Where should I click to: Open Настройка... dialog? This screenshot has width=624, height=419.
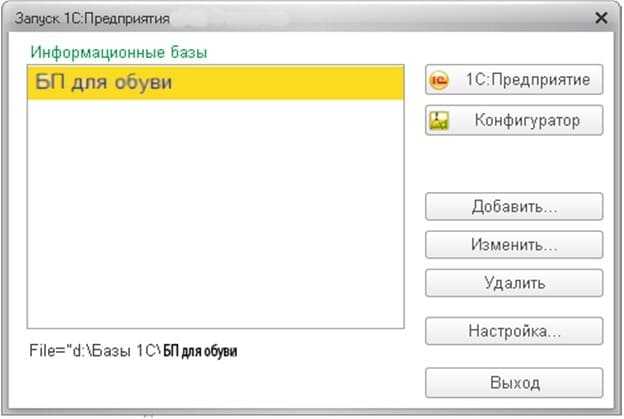(514, 331)
